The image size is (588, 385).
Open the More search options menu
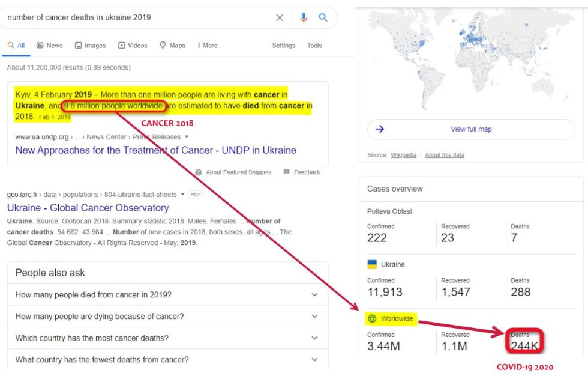208,46
